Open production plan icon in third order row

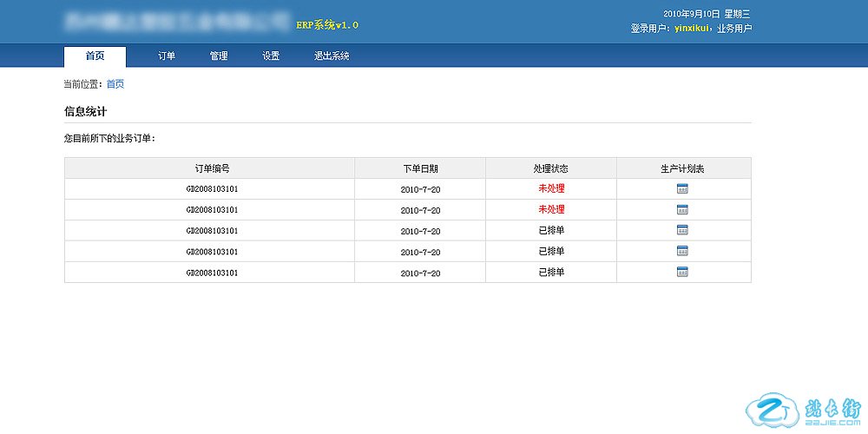(x=682, y=230)
